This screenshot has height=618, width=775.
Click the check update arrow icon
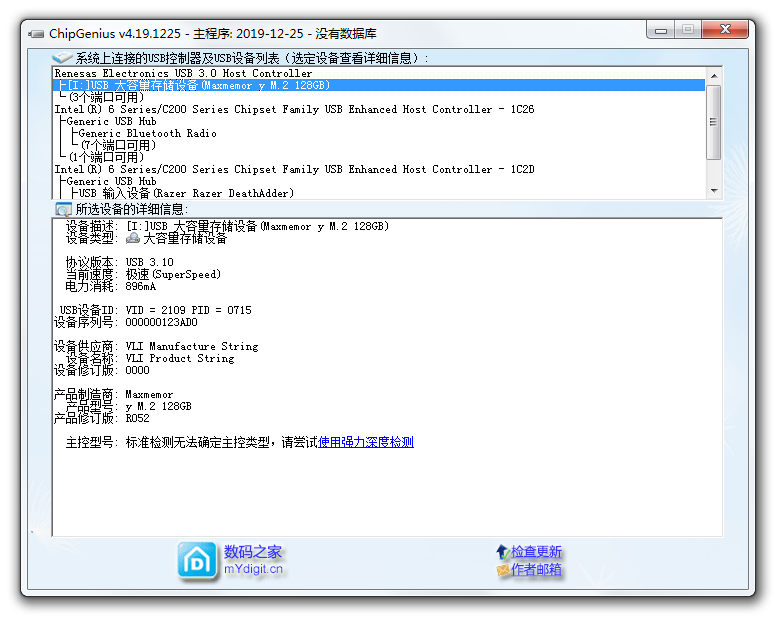(502, 552)
